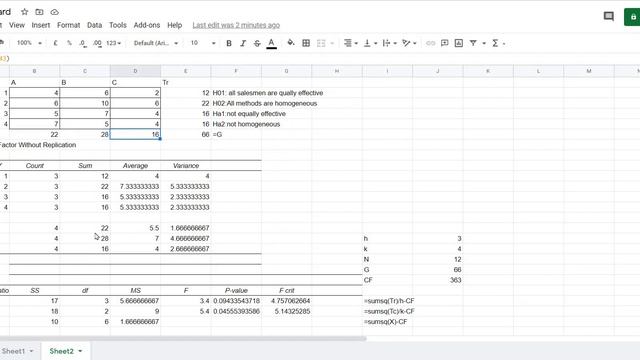Format as percent with the % icon

69,43
